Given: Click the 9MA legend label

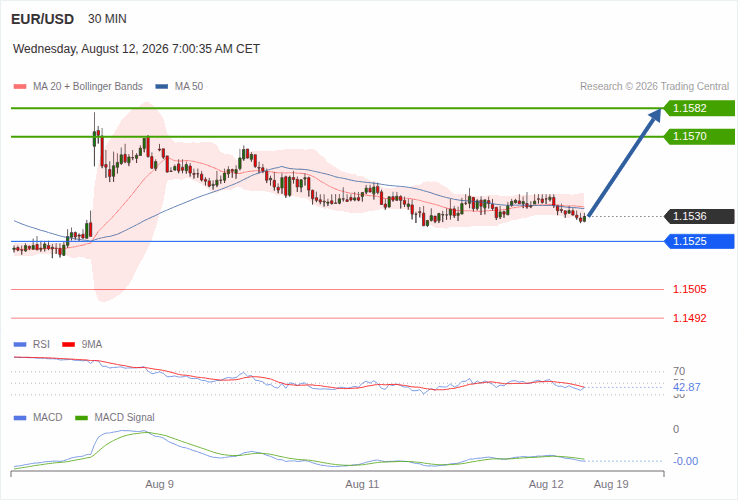Looking at the screenshot, I should click(x=92, y=345).
